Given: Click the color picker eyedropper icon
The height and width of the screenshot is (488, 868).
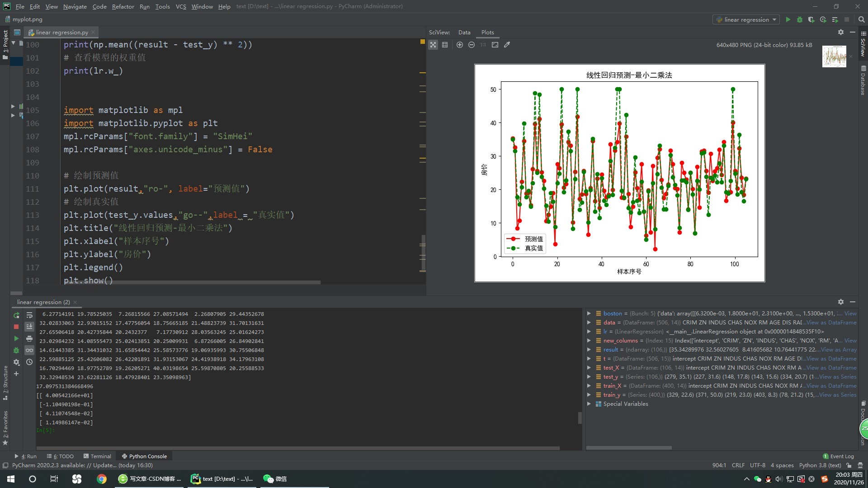Looking at the screenshot, I should click(x=507, y=45).
